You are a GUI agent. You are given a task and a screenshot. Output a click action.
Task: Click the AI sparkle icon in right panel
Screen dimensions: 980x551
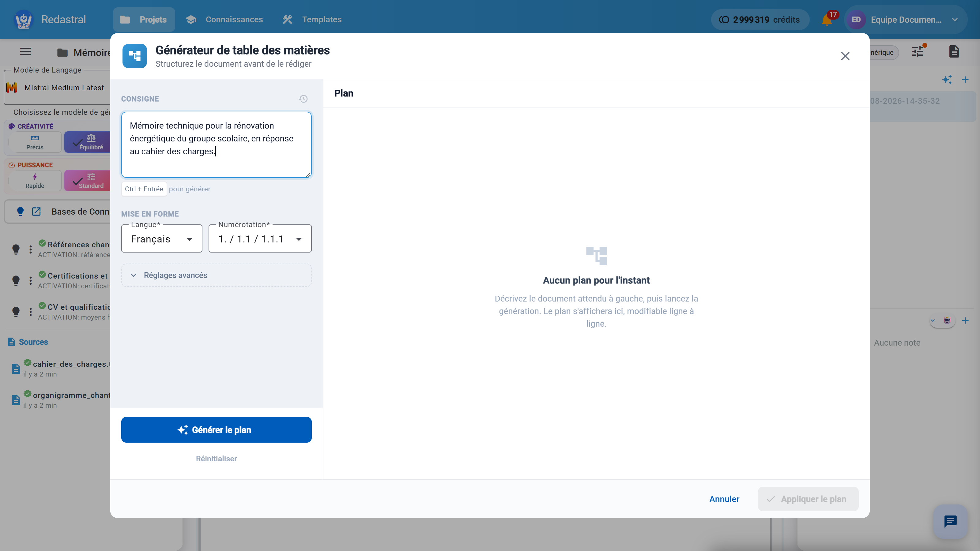click(947, 80)
